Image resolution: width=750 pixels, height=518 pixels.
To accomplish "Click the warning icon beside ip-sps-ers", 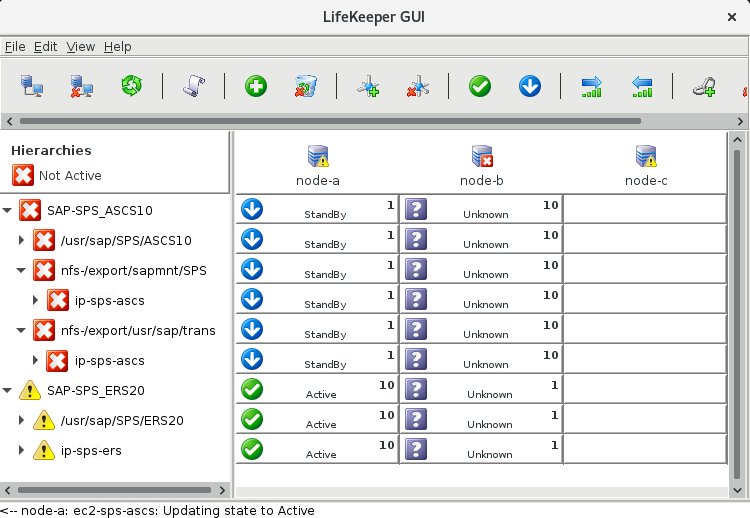I will (44, 450).
